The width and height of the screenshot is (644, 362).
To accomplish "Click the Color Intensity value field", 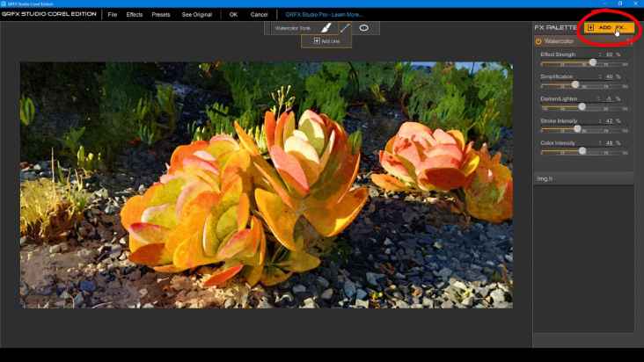I will coord(609,142).
